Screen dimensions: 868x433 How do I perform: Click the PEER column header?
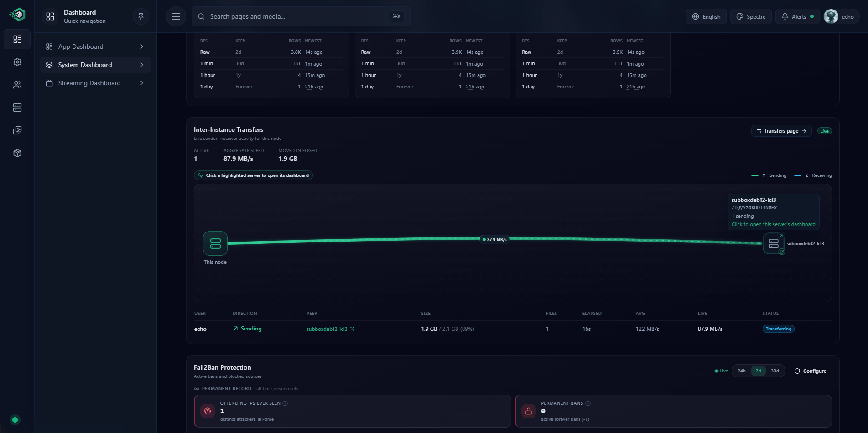pyautogui.click(x=312, y=314)
